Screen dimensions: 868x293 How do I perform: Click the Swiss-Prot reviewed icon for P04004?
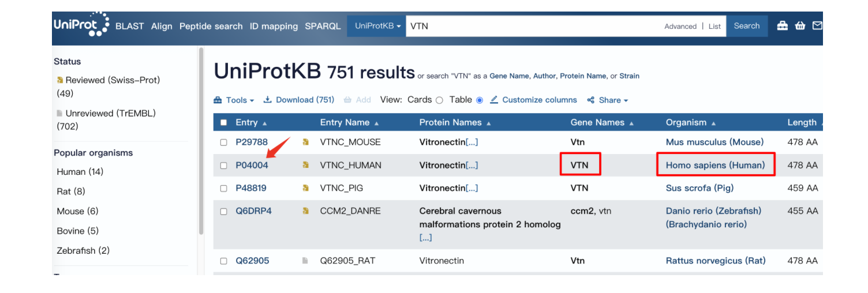point(306,166)
